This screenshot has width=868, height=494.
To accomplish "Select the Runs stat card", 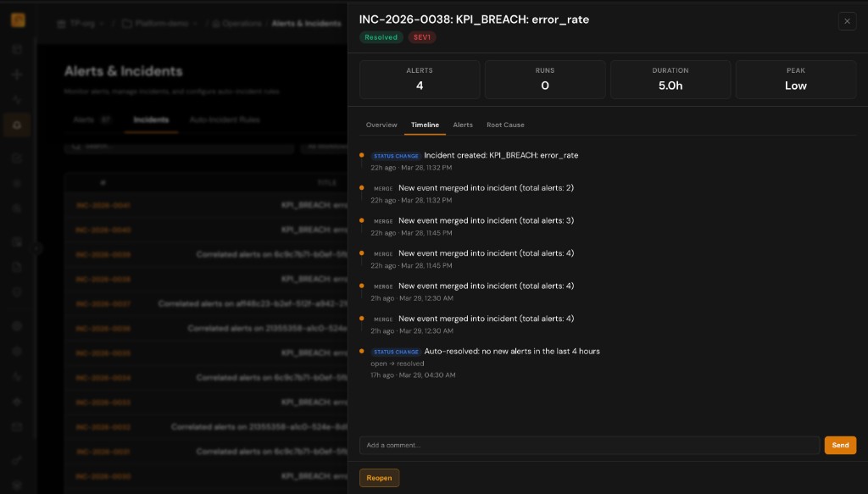I will [545, 79].
